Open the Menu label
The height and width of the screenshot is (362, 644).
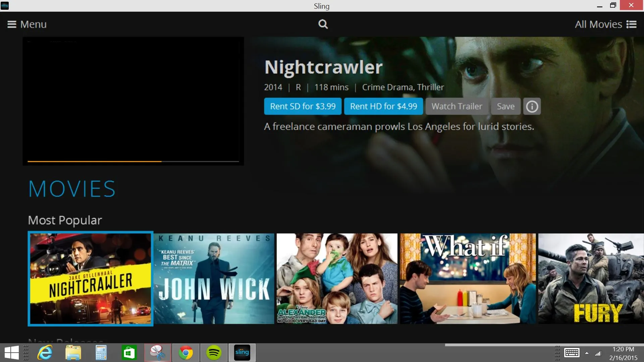[34, 24]
